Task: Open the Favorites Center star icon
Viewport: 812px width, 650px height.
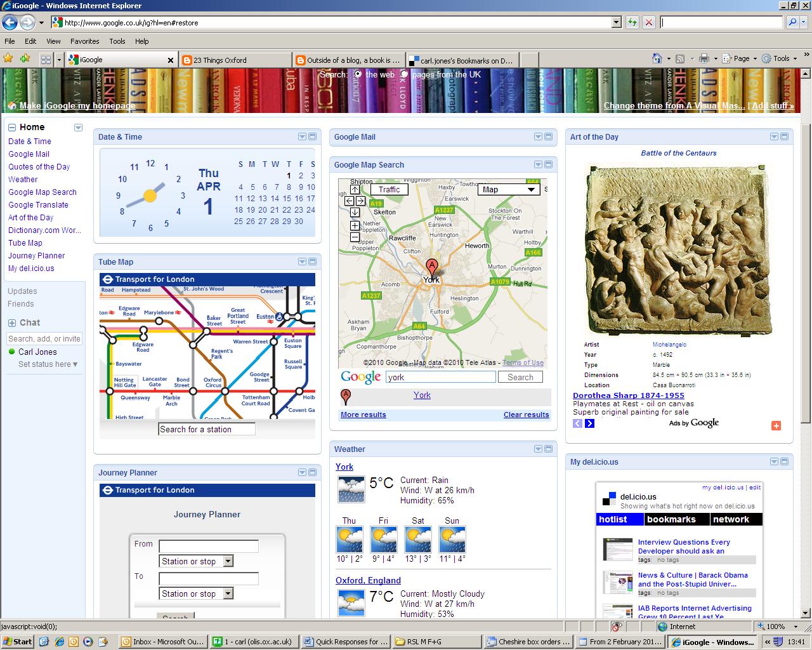Action: 8,58
